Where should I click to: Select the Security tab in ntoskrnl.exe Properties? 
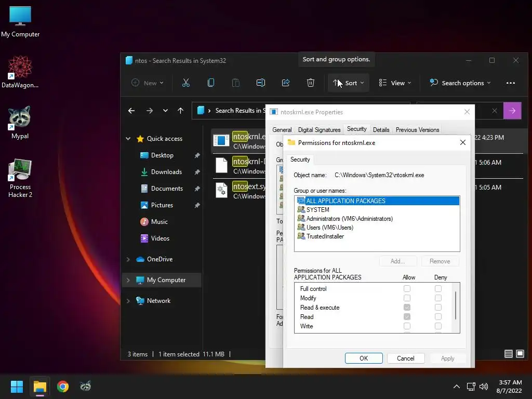356,129
